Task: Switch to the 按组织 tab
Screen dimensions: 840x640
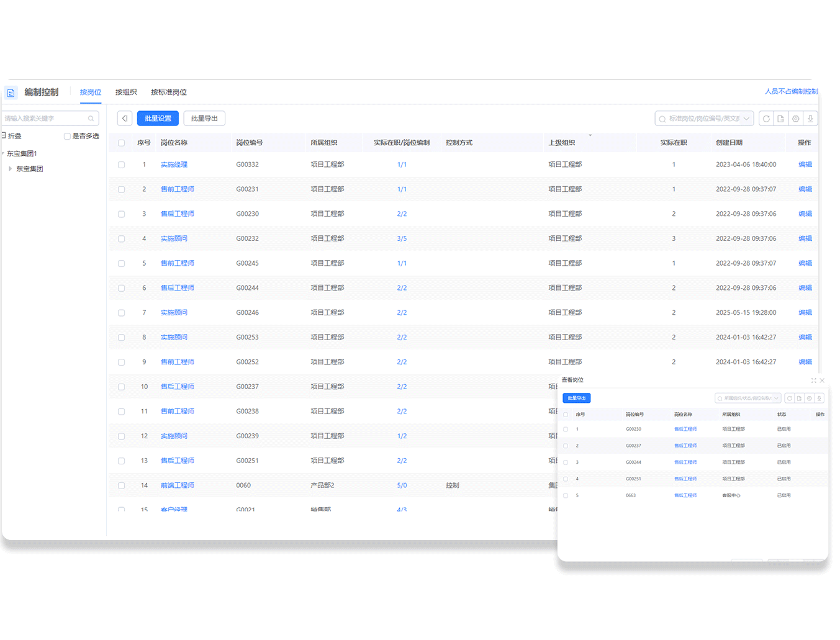Action: click(x=126, y=92)
